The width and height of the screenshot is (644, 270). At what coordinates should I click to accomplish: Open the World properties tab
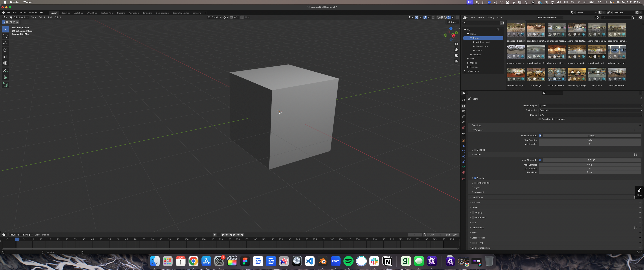pyautogui.click(x=464, y=127)
